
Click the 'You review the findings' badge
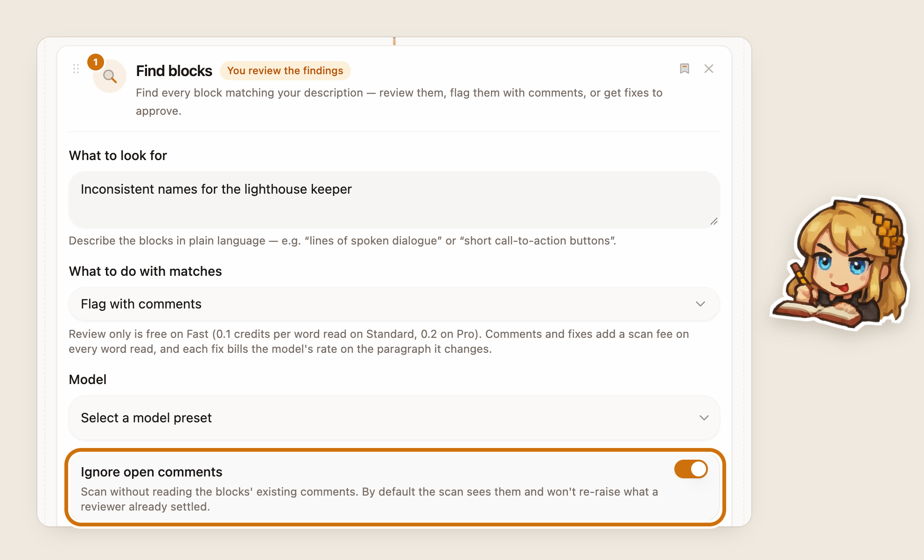(x=285, y=70)
